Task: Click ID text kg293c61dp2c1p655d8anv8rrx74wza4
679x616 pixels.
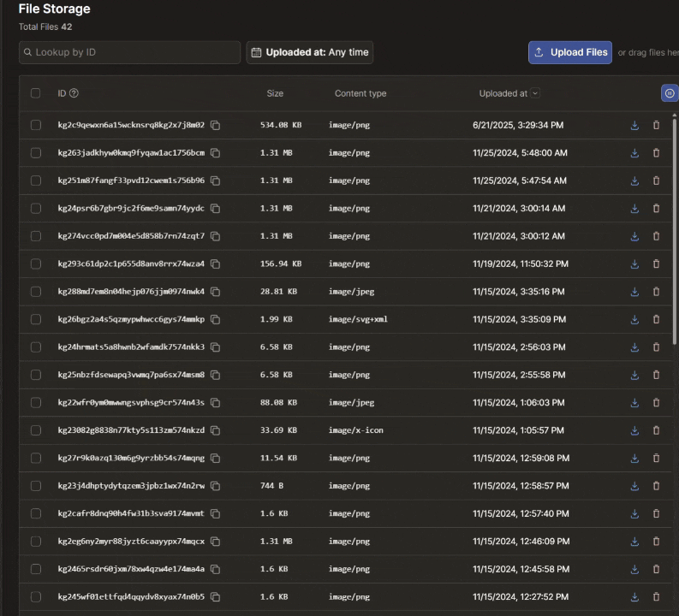Action: tap(131, 264)
